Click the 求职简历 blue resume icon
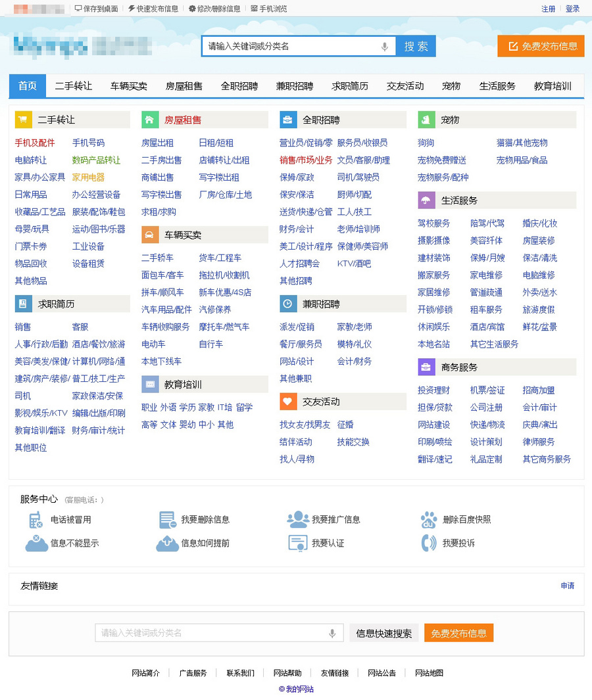Viewport: 592px width, 700px height. point(23,304)
